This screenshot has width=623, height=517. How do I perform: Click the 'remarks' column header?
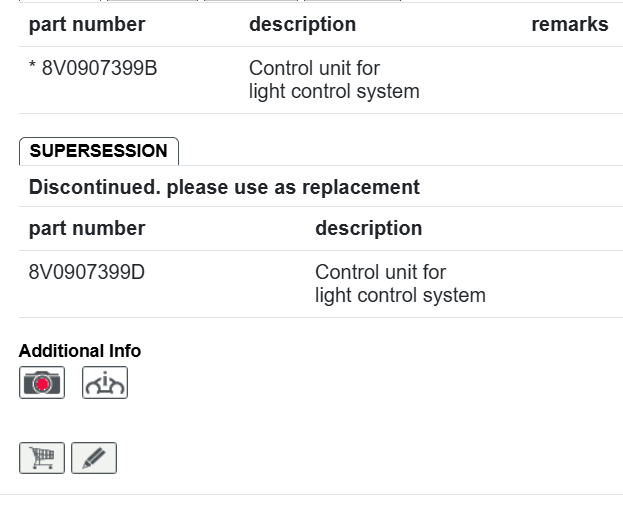(569, 25)
